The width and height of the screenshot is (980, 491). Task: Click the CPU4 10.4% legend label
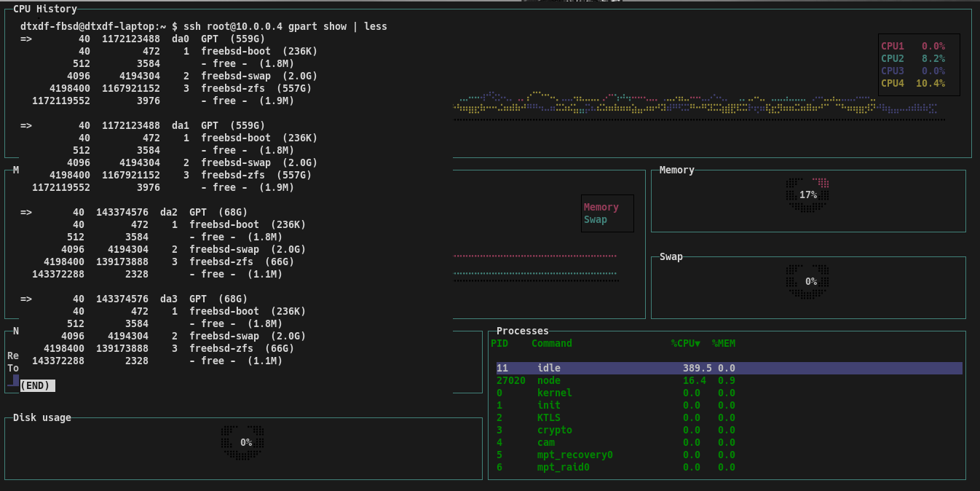[x=913, y=83]
